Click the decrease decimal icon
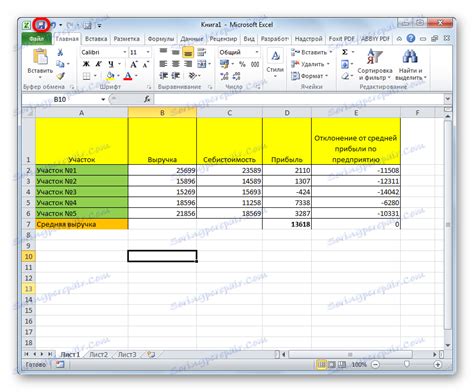The image size is (474, 392). tap(236, 76)
